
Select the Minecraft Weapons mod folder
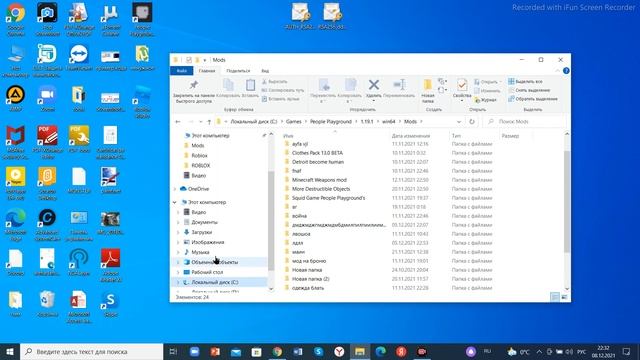319,180
